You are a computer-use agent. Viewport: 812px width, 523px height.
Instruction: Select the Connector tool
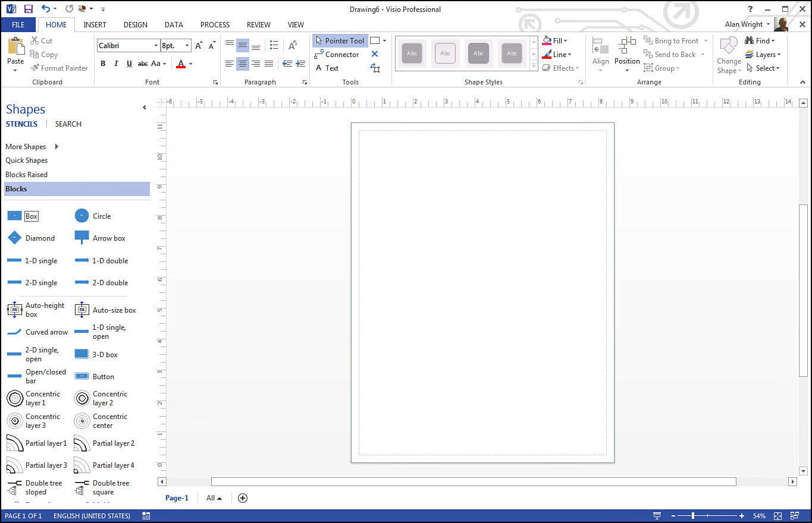(x=337, y=54)
